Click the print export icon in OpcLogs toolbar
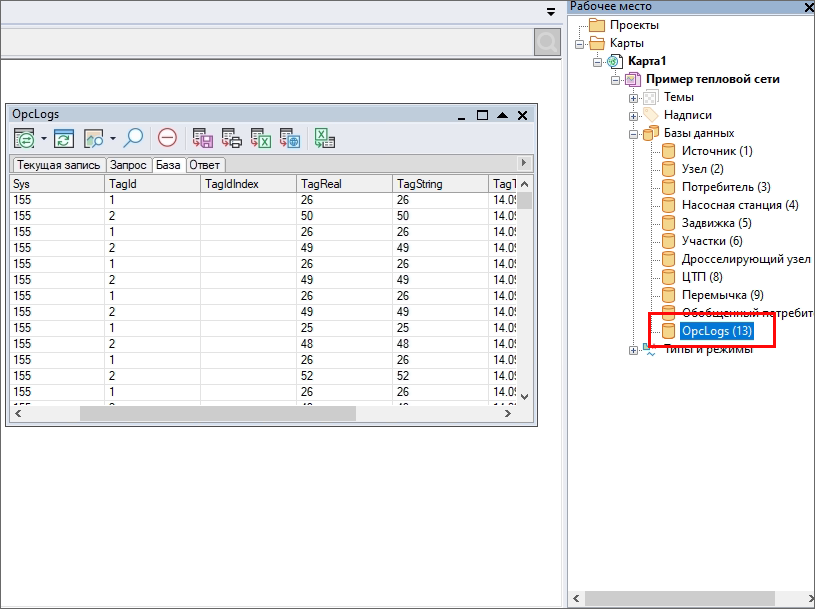 pos(231,139)
